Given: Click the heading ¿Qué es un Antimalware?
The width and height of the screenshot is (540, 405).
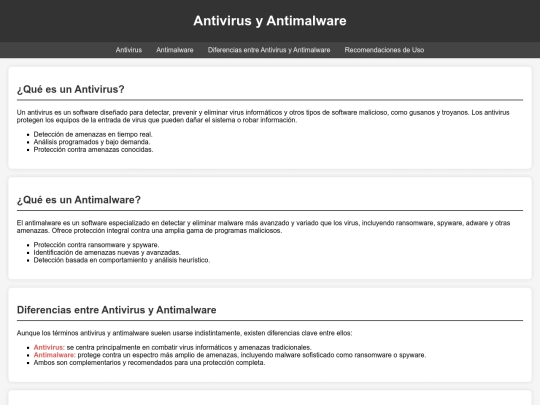Looking at the screenshot, I should [x=79, y=200].
